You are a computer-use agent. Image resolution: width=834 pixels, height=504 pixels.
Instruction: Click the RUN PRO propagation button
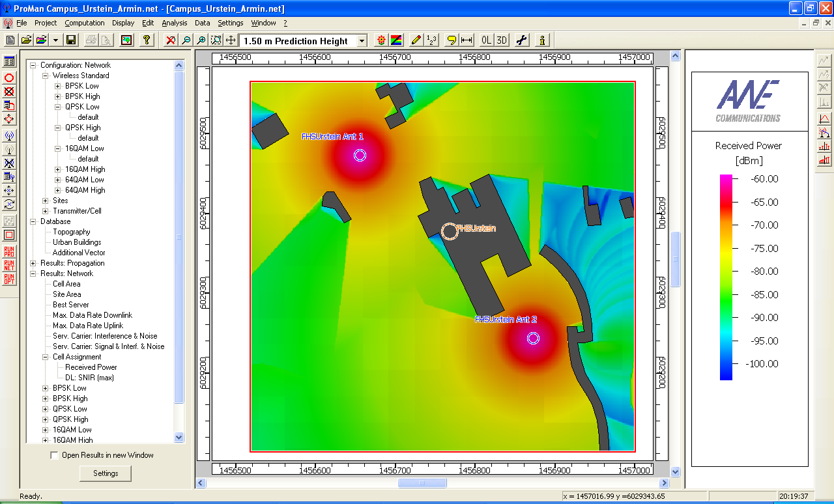point(9,251)
